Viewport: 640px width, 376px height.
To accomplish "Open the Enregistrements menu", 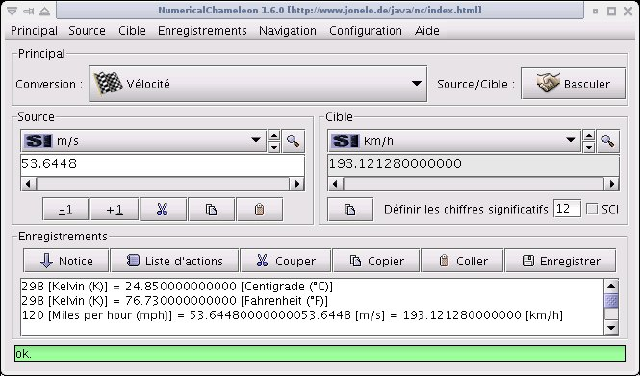I will (x=202, y=31).
